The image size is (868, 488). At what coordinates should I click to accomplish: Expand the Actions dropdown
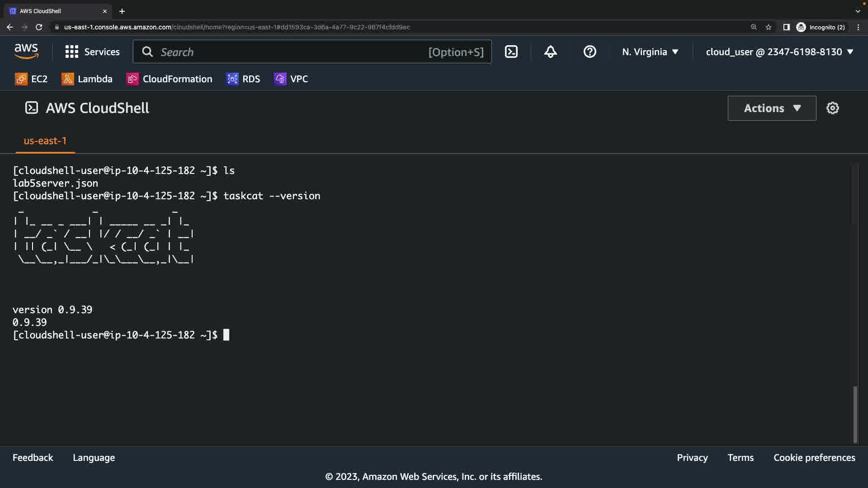[x=772, y=108]
